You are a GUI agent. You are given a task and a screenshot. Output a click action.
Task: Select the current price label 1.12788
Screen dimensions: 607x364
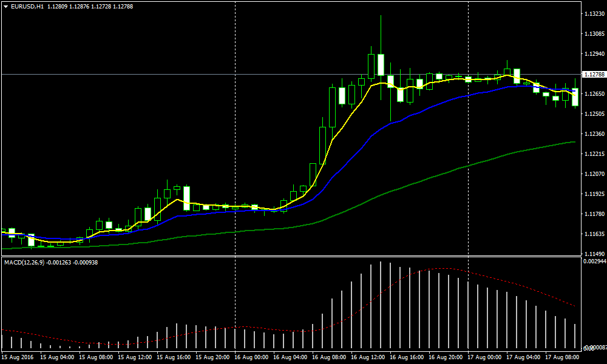(593, 75)
